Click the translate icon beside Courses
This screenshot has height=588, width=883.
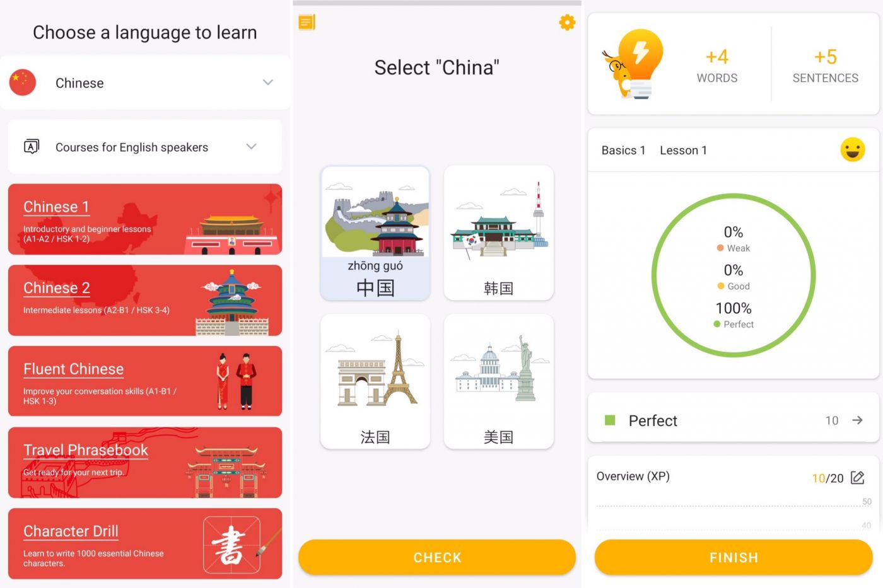point(32,147)
